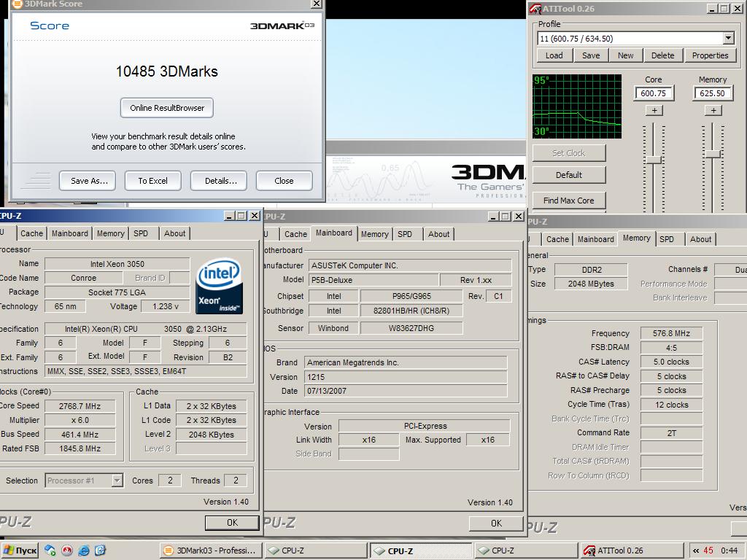This screenshot has width=747, height=560.
Task: Click the Core clock slider handle
Action: [654, 160]
